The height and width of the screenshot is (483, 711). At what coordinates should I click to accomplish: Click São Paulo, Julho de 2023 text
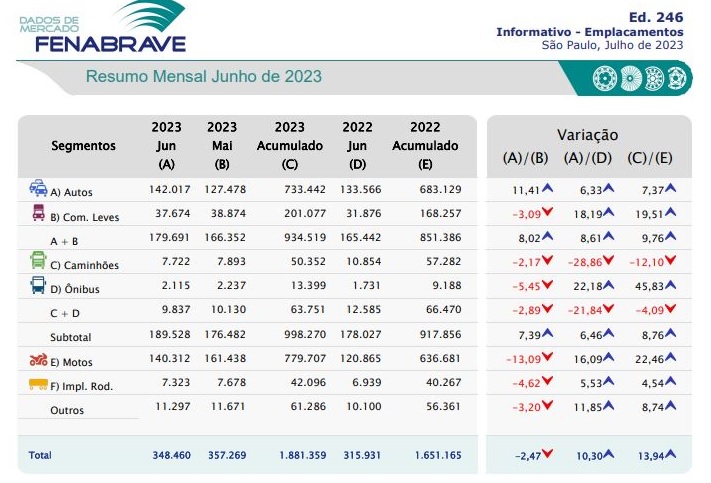click(x=613, y=45)
